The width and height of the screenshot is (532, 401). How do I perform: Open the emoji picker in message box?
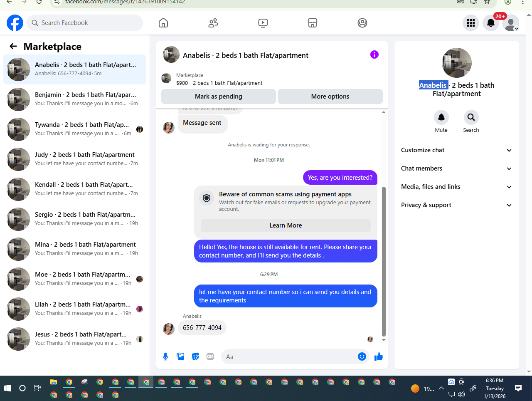(362, 356)
